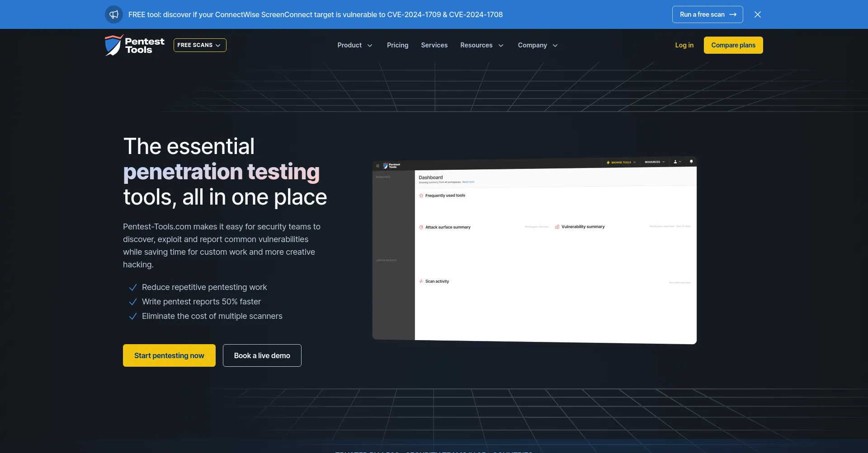Click 'Eliminate the cost of multiple scanners' text
Screen dimensions: 868x453
[x=212, y=316]
